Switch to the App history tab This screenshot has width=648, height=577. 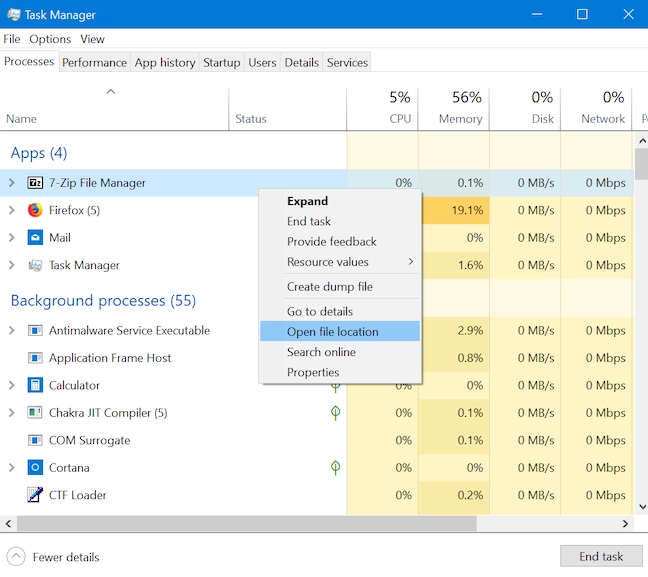[x=165, y=62]
